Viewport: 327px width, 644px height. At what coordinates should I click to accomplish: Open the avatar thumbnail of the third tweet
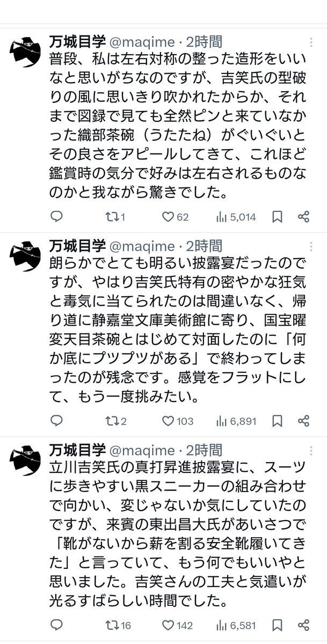[28, 461]
